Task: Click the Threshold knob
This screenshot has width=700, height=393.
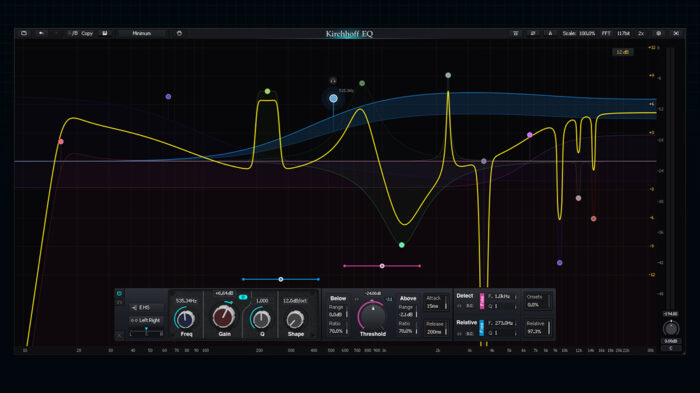Action: pyautogui.click(x=372, y=316)
